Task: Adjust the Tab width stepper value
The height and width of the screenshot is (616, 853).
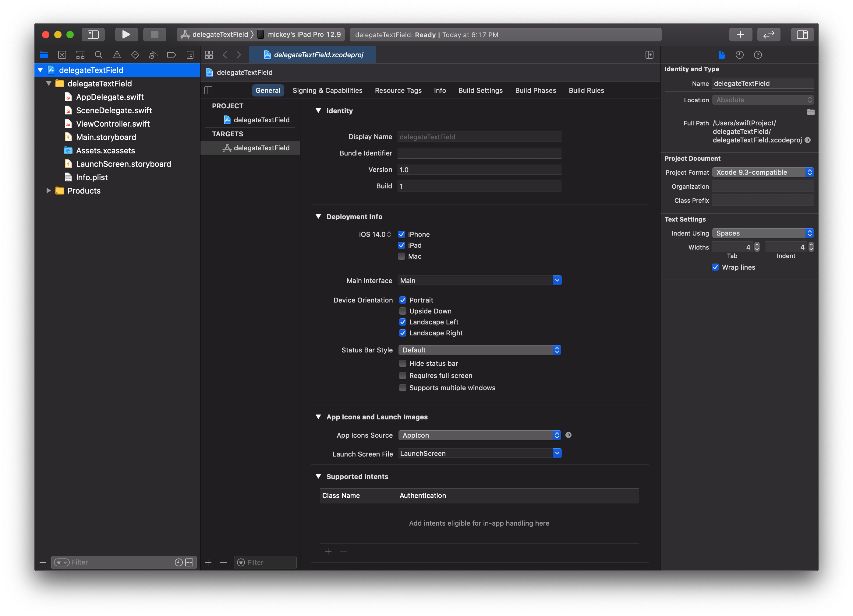Action: click(757, 247)
